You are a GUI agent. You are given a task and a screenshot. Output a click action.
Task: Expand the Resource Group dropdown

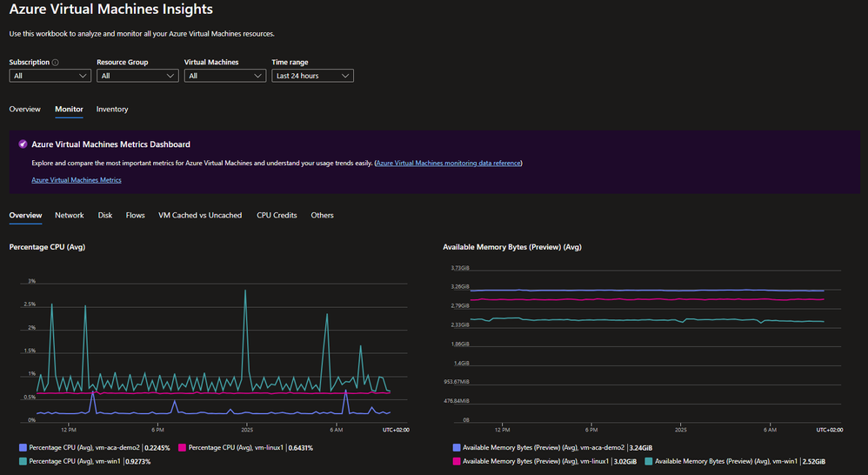(137, 76)
